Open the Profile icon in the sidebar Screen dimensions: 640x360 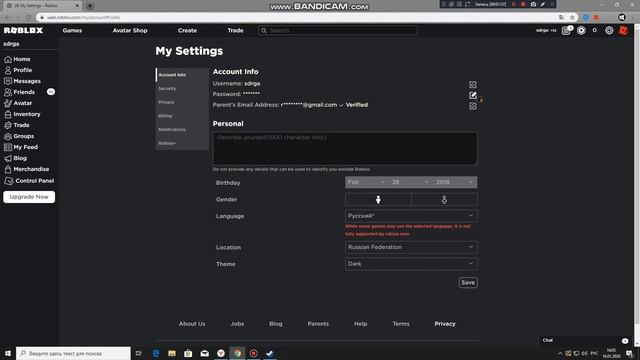(x=8, y=70)
